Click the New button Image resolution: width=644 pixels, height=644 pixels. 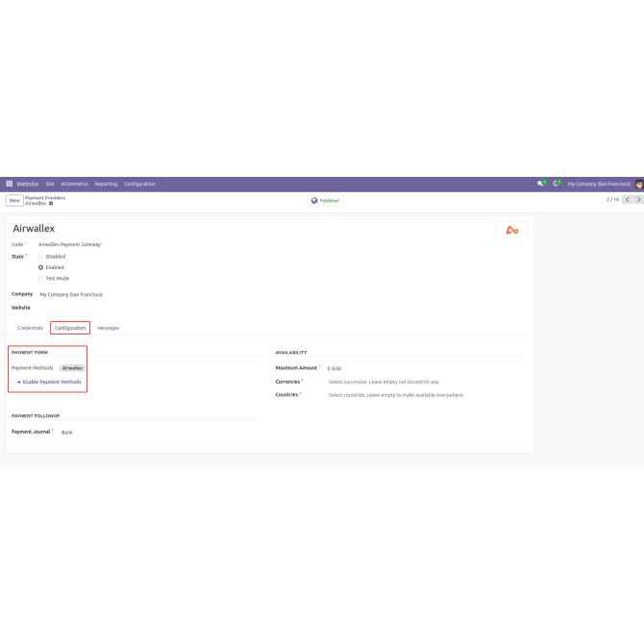tap(14, 201)
